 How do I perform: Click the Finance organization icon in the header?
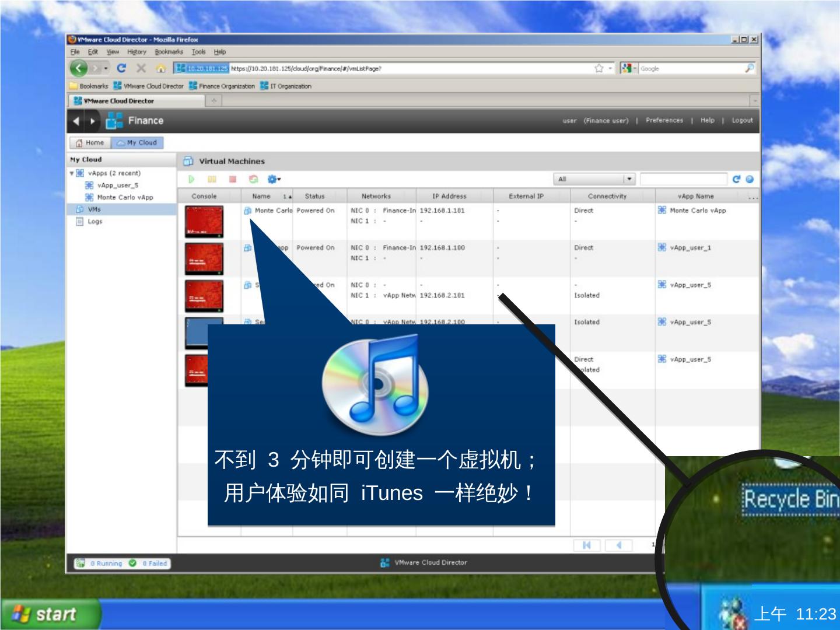[114, 121]
